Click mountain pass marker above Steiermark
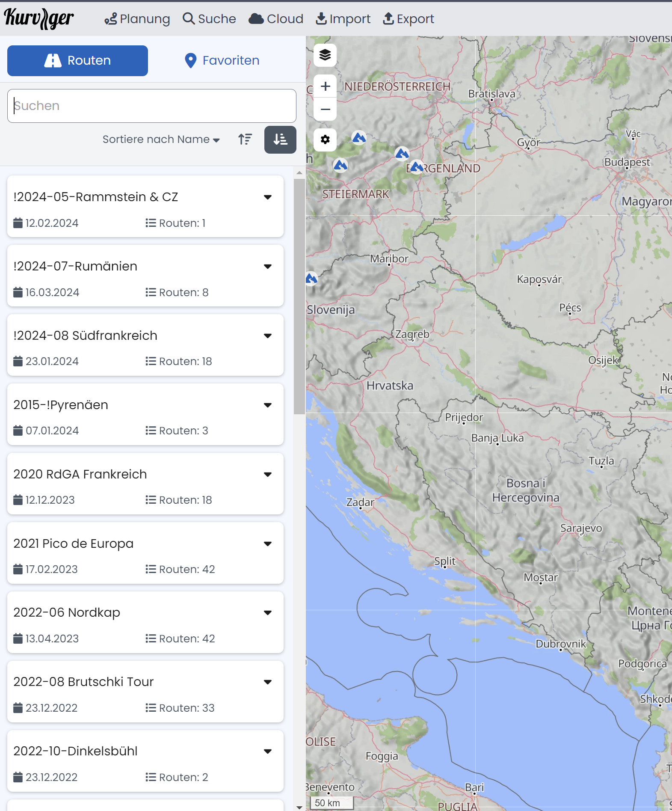Image resolution: width=672 pixels, height=811 pixels. point(340,165)
